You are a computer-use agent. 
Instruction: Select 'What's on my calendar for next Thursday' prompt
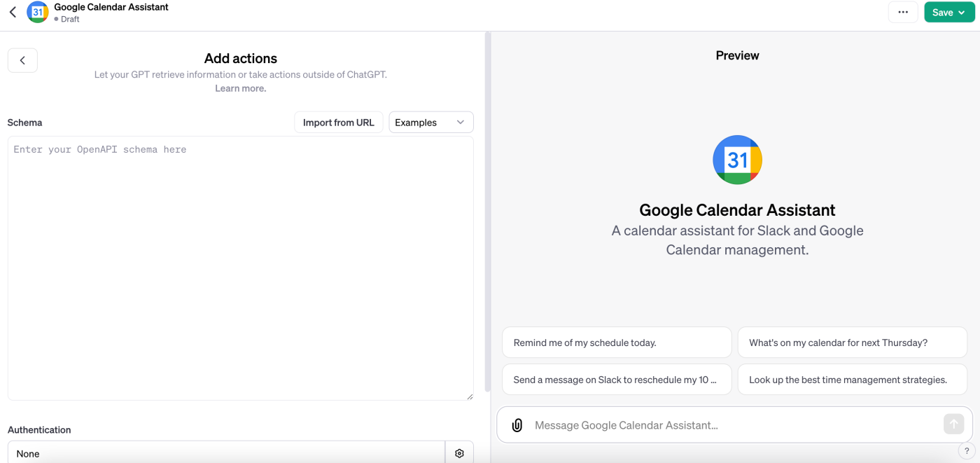click(853, 343)
